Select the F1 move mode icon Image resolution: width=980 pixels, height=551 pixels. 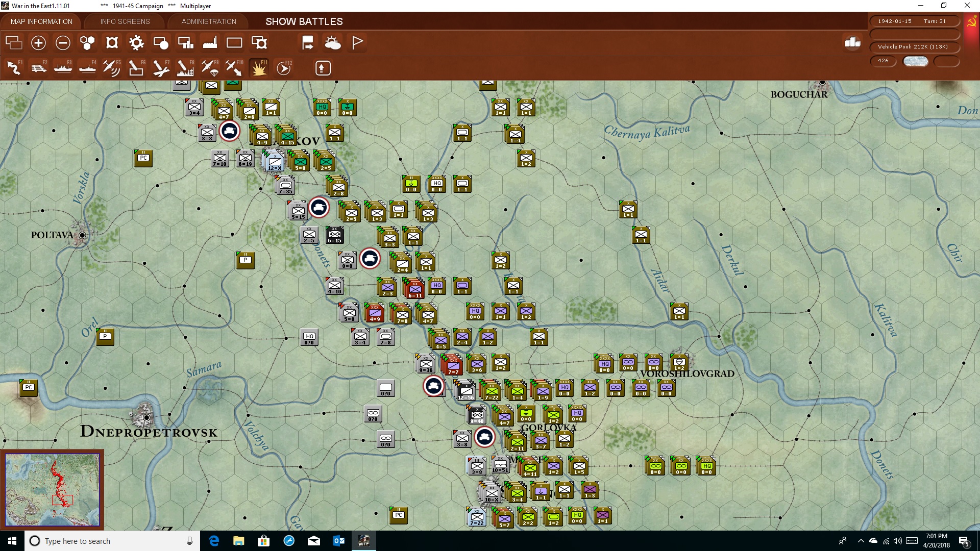point(14,68)
